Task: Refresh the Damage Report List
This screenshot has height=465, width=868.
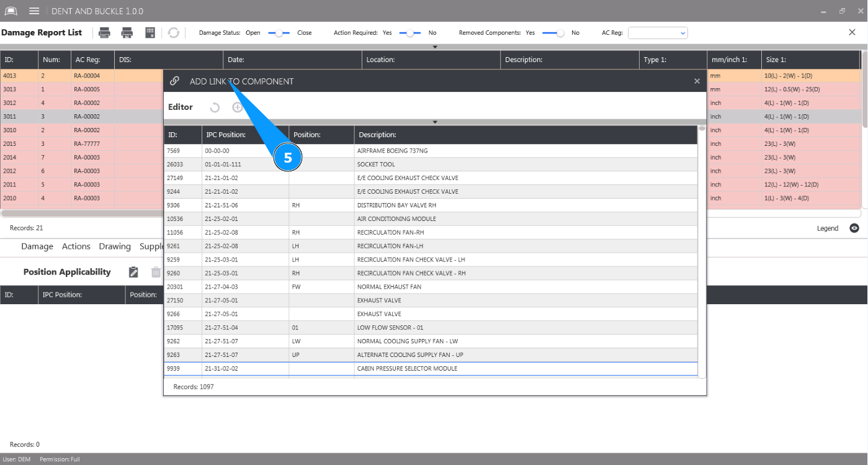Action: [x=174, y=33]
